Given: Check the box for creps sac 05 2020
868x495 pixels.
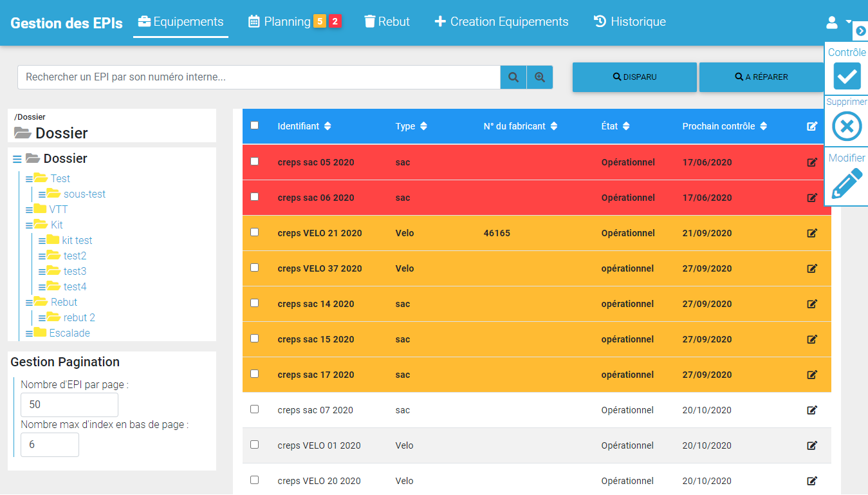Looking at the screenshot, I should click(254, 162).
